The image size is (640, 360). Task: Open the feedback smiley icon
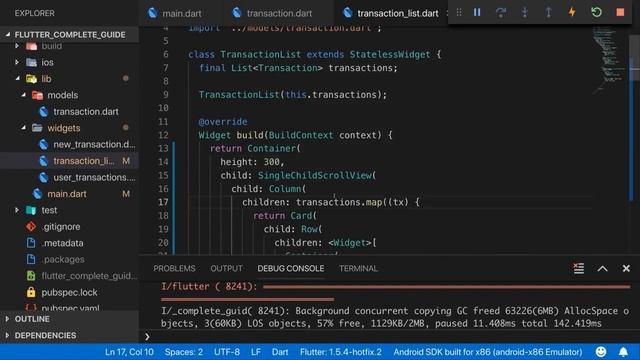pos(601,352)
